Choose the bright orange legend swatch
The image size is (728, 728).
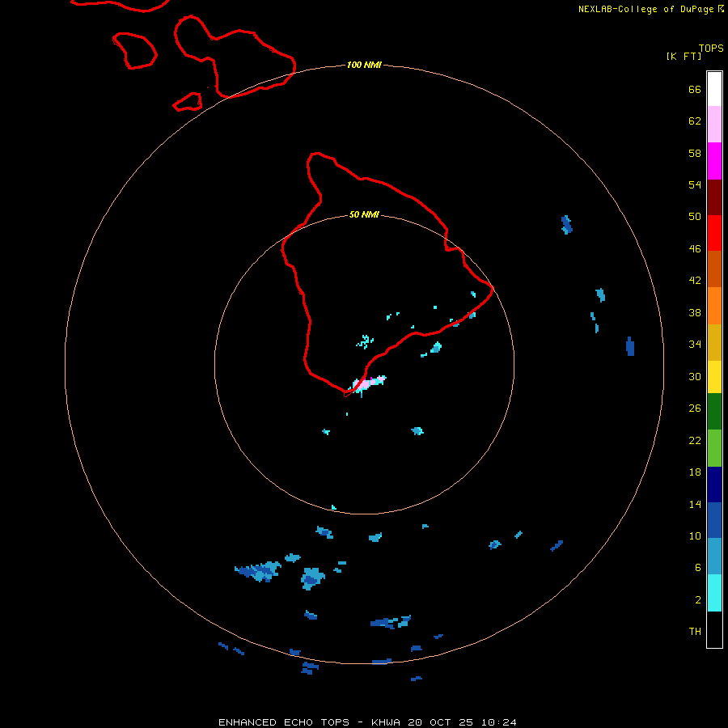(714, 306)
